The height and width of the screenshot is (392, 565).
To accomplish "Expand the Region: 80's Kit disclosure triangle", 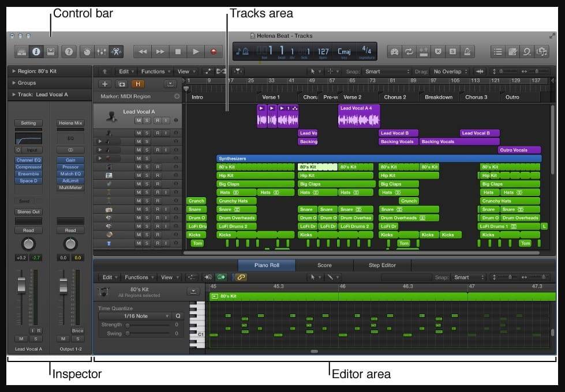I will [x=14, y=71].
